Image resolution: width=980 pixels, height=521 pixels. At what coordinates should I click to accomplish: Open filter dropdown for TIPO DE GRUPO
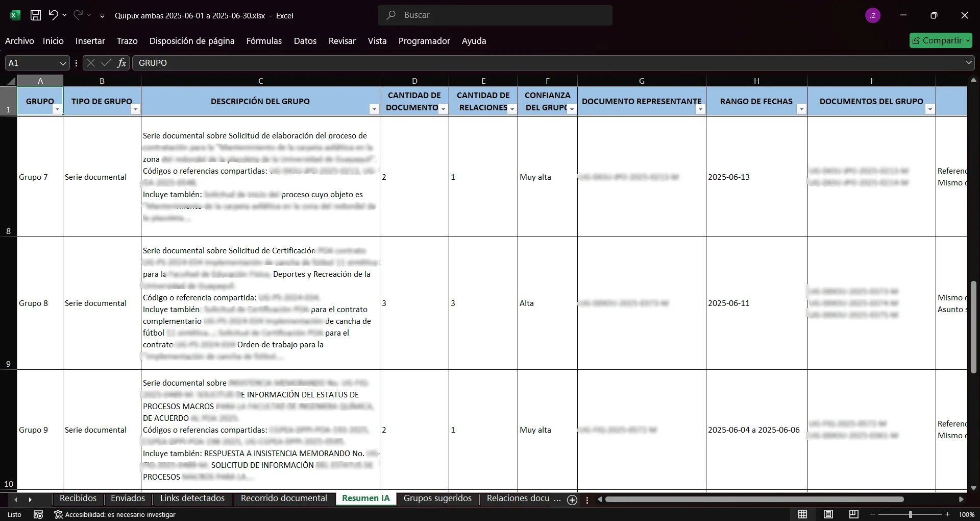click(135, 109)
